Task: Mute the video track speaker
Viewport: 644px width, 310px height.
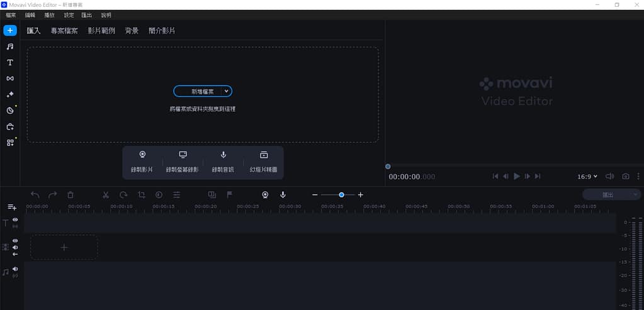Action: pos(15,247)
